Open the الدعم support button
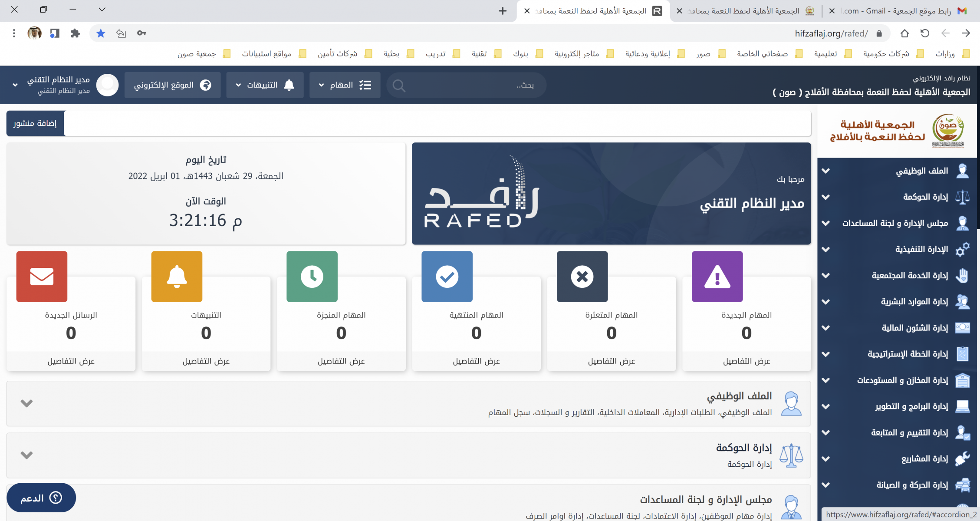The height and width of the screenshot is (521, 980). 41,498
